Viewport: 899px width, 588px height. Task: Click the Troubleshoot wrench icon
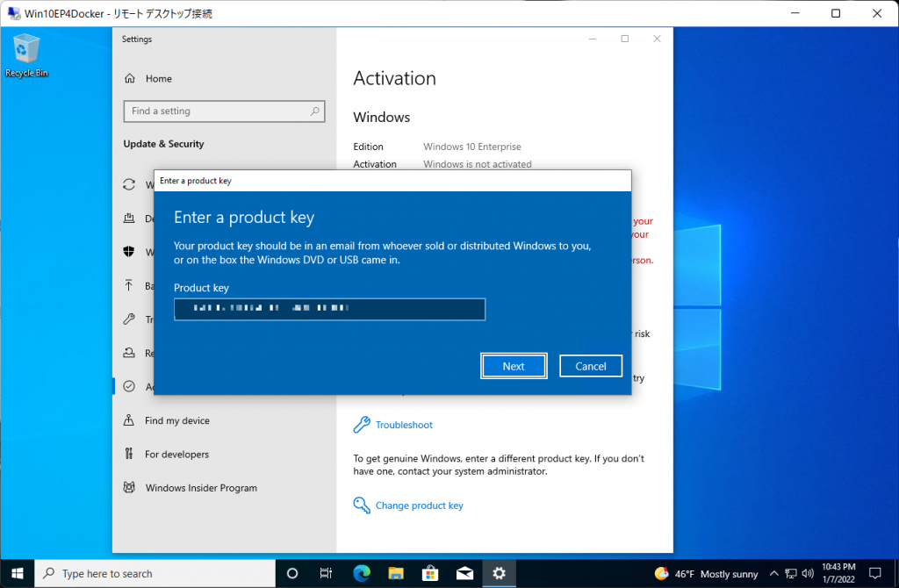click(x=362, y=425)
